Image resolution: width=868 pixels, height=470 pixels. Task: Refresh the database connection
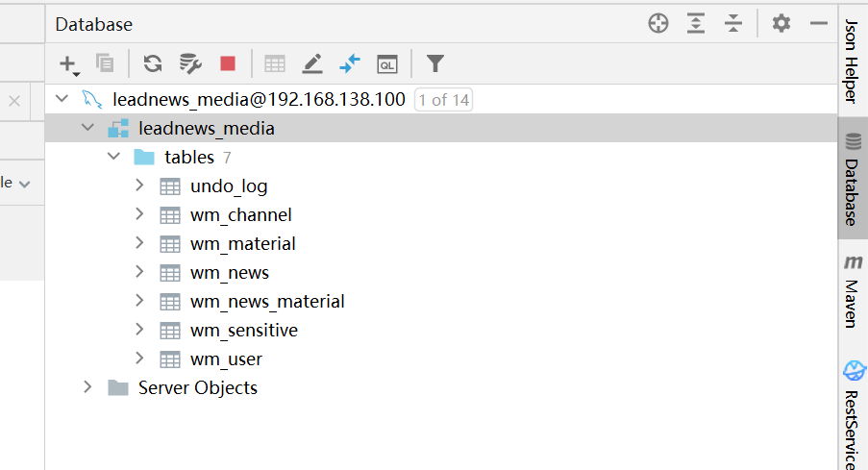pyautogui.click(x=152, y=64)
